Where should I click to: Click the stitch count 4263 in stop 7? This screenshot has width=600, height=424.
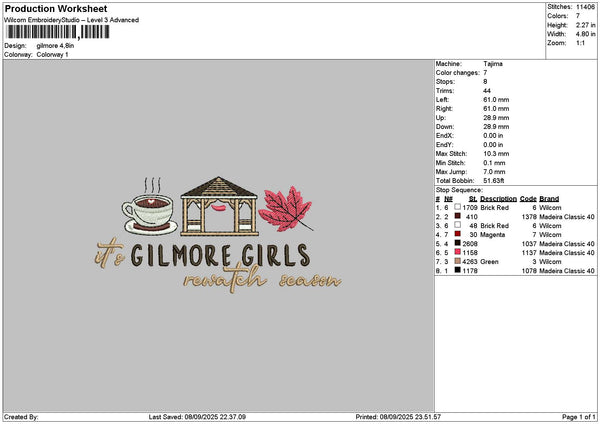point(470,262)
